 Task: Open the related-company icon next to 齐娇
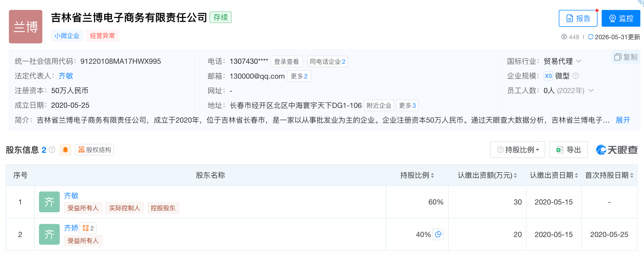(88, 228)
